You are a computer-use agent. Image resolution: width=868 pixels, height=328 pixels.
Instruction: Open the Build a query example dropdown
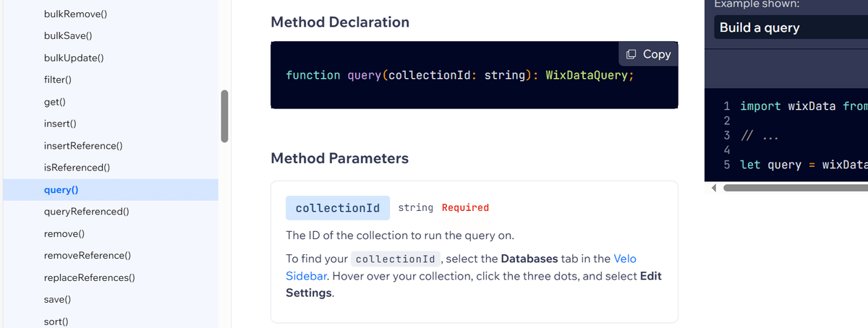click(x=791, y=27)
